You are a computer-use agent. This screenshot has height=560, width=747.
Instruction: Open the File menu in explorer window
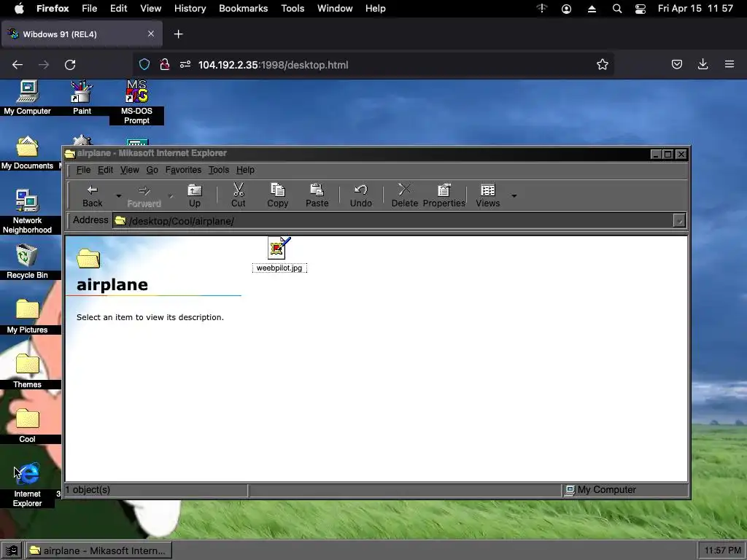83,170
